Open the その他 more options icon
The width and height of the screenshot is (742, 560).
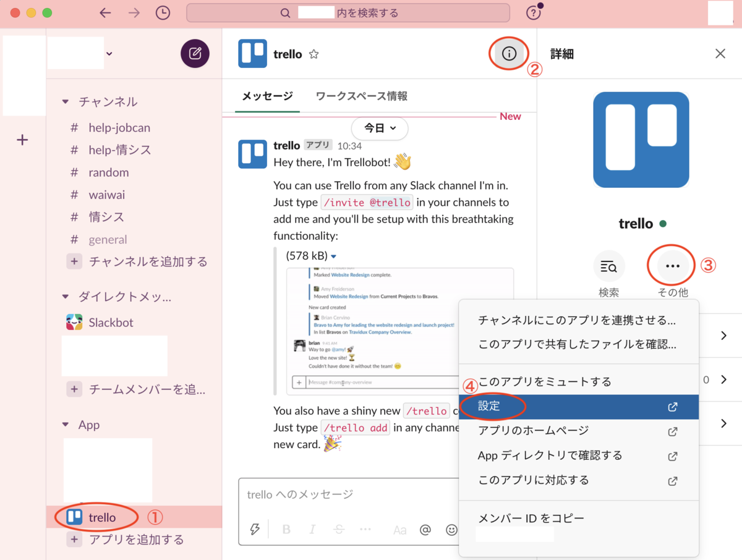pyautogui.click(x=672, y=265)
